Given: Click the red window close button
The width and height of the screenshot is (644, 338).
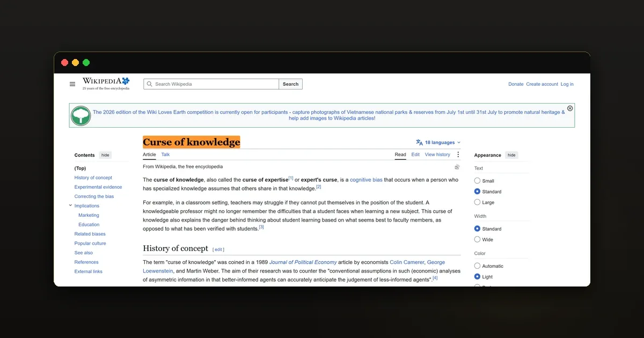Looking at the screenshot, I should tap(64, 63).
